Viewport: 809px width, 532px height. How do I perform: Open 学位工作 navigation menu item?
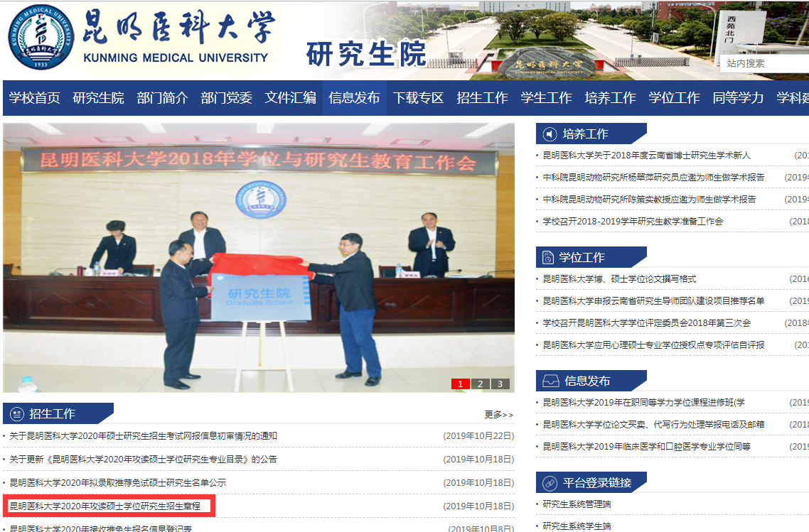[675, 98]
